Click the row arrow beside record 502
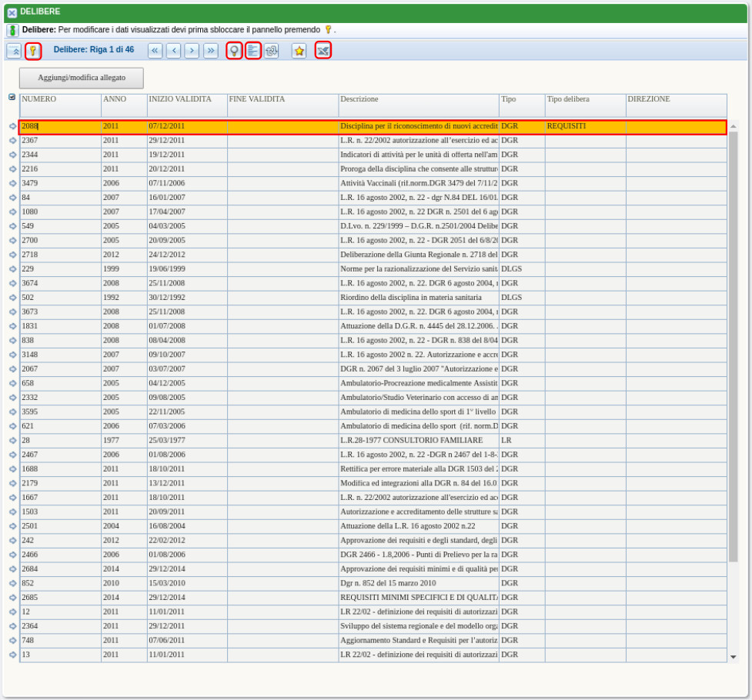The width and height of the screenshot is (752, 700). click(x=12, y=298)
